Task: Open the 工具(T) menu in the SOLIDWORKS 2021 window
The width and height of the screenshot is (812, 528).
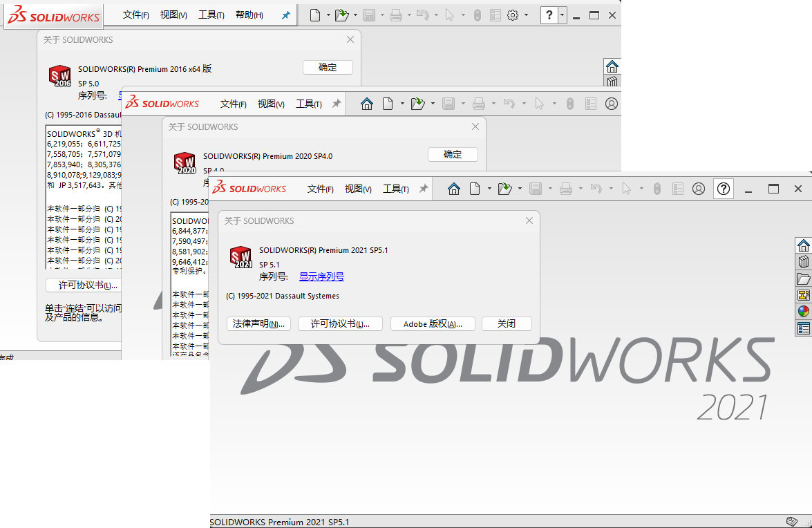Action: pyautogui.click(x=396, y=189)
